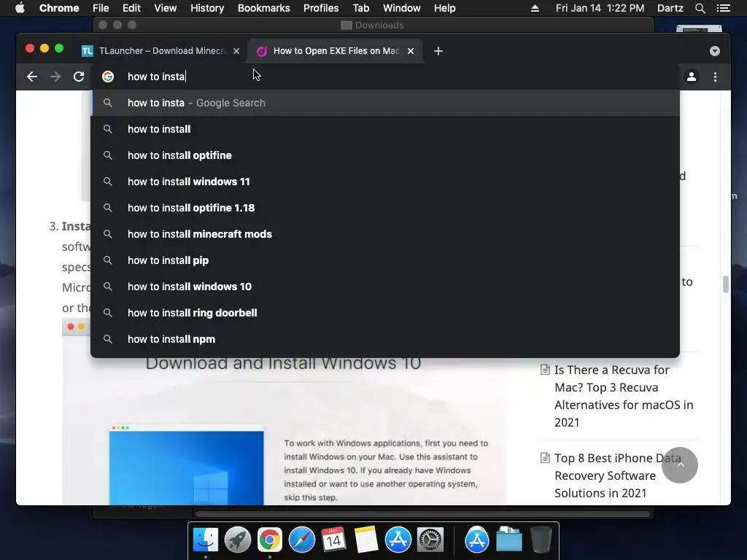The image size is (747, 560).
Task: Pick suggestion 'how to install pip'
Action: coord(385,260)
